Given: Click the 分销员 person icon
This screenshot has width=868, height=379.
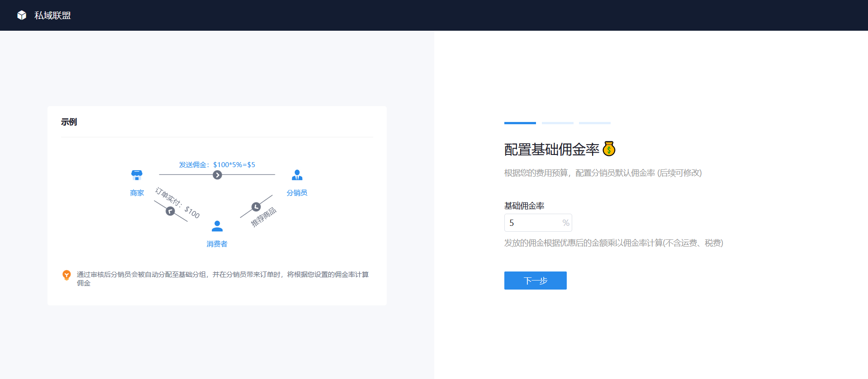Looking at the screenshot, I should (297, 175).
